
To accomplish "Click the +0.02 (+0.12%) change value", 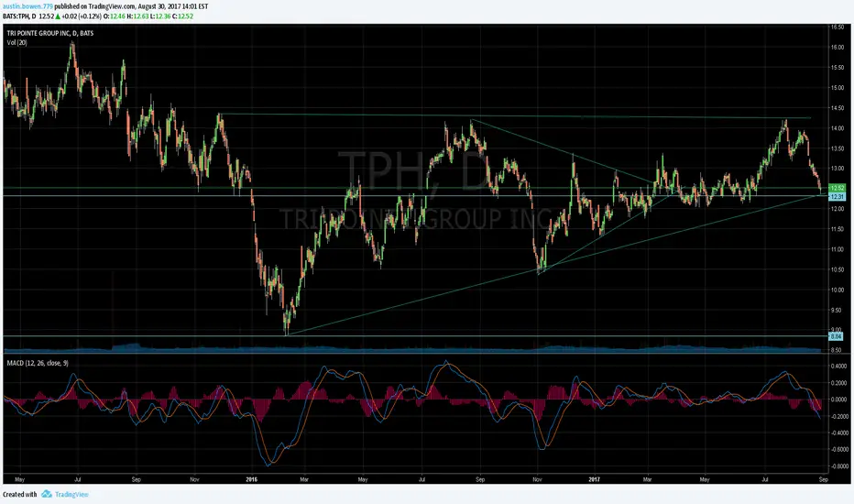I will [x=81, y=16].
